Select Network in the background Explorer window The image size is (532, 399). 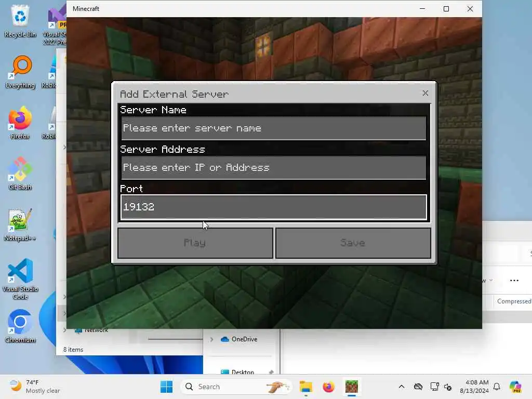pos(91,330)
